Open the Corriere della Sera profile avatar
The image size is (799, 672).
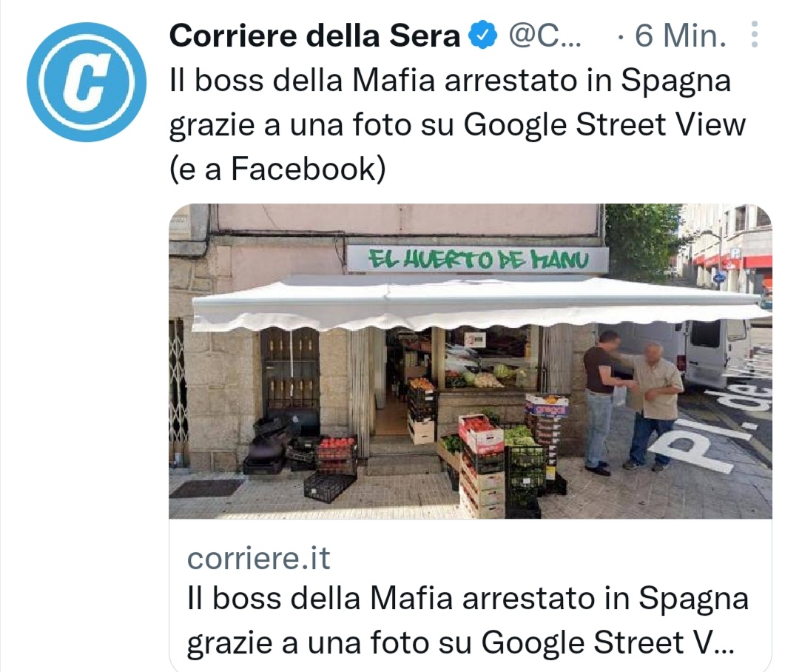[87, 82]
